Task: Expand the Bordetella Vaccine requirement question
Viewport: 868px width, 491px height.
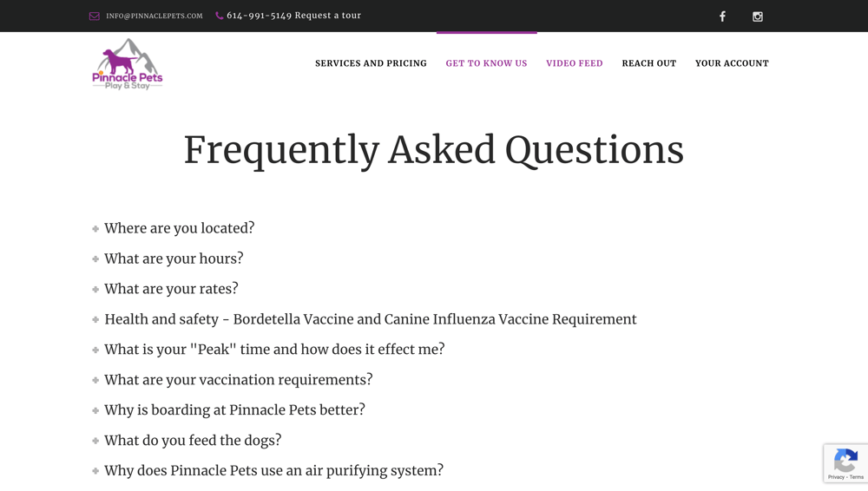Action: pos(370,319)
